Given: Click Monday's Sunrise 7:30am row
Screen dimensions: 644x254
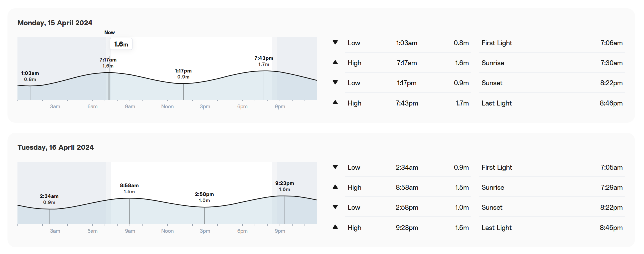Looking at the screenshot, I should pyautogui.click(x=552, y=63).
